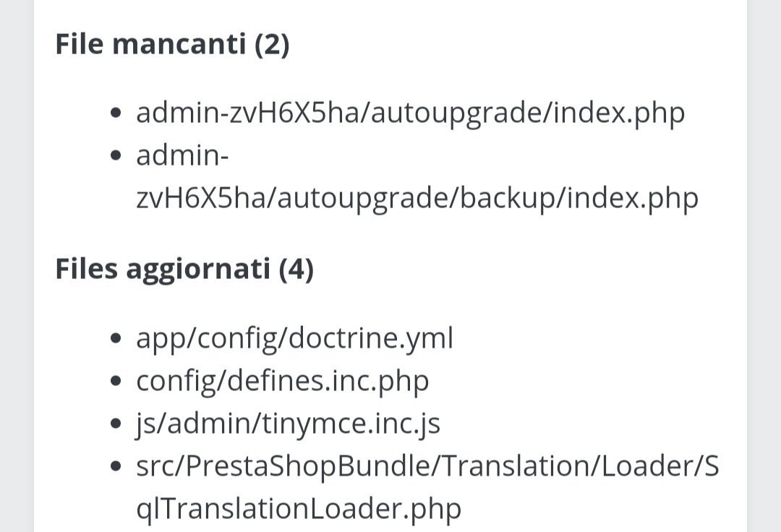Click the "admin-" first line of the second missing file
The height and width of the screenshot is (532, 781).
(x=182, y=155)
